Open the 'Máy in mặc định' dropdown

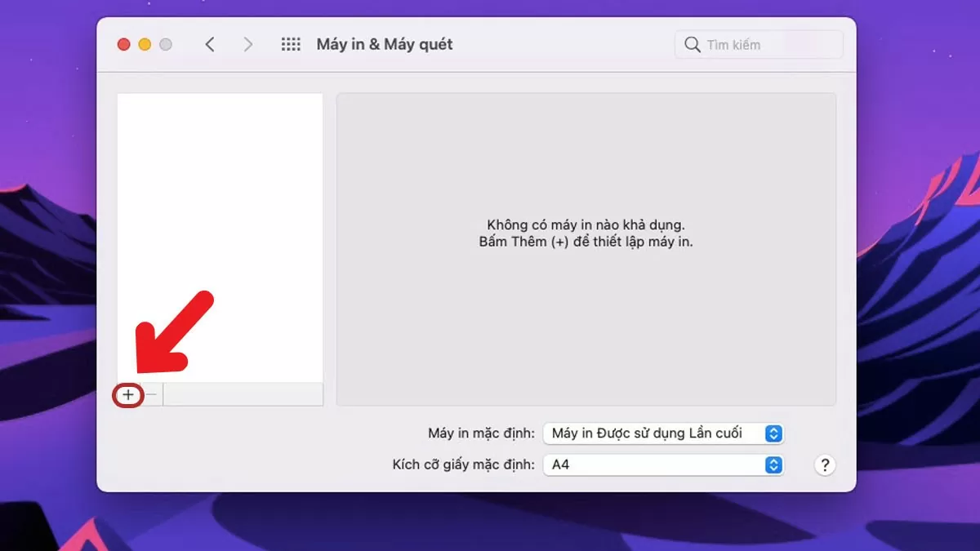(663, 433)
